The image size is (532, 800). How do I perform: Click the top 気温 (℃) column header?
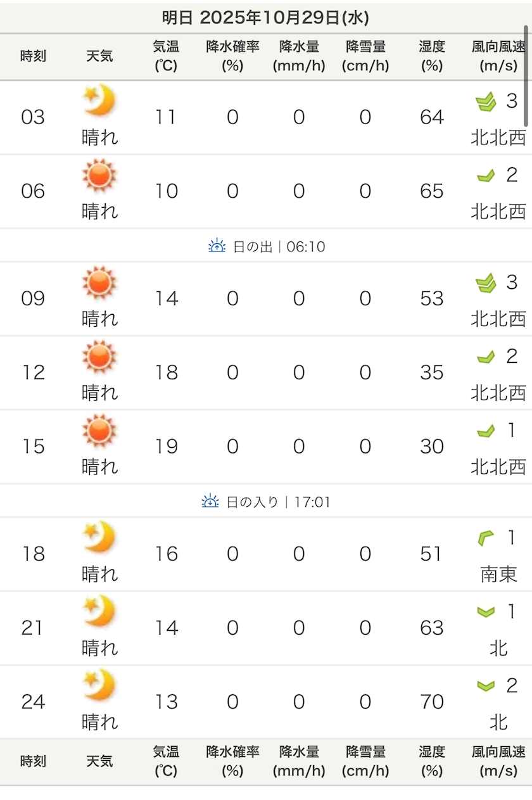click(x=166, y=56)
